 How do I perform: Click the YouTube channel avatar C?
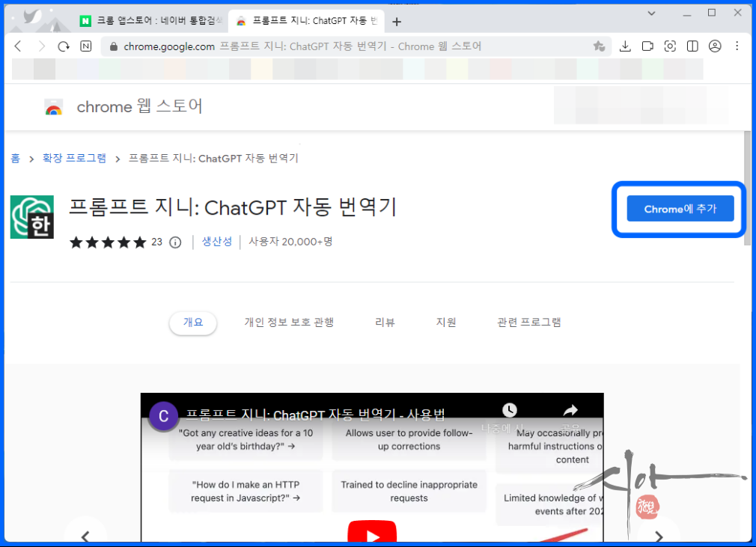tap(163, 416)
